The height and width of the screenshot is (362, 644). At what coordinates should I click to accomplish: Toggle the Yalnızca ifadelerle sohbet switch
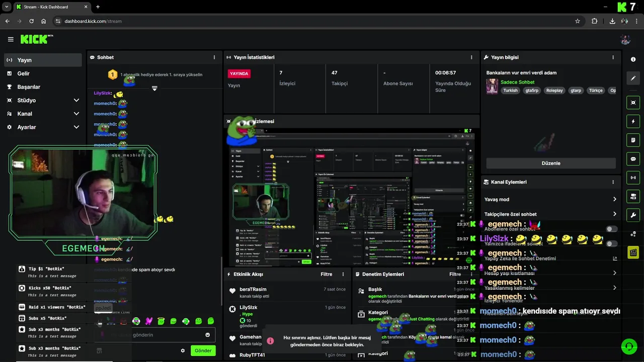point(611,244)
